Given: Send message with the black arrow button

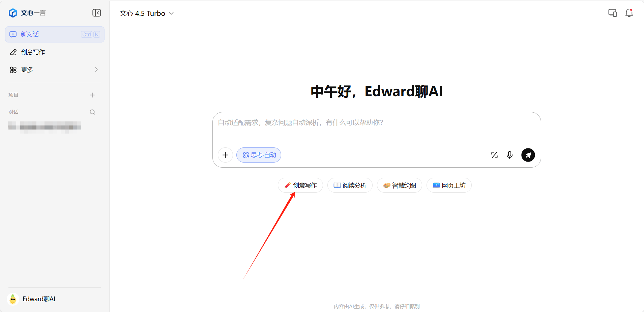Looking at the screenshot, I should tap(528, 155).
